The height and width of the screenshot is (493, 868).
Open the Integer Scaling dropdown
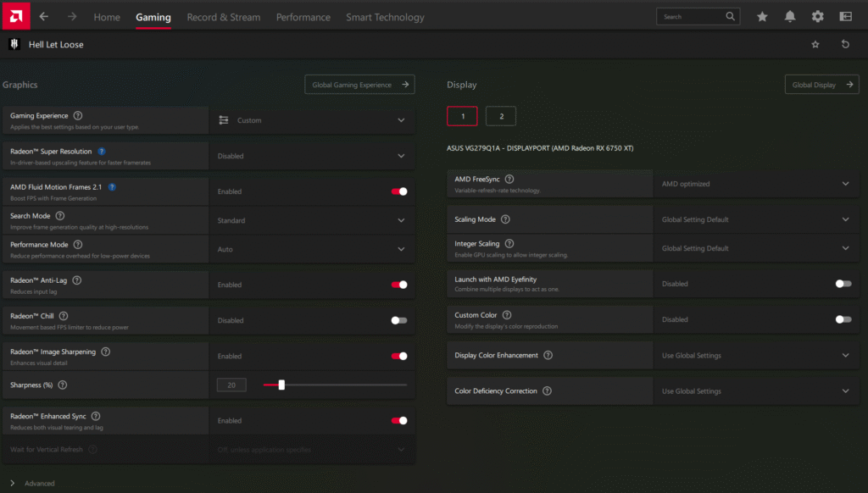(x=756, y=248)
